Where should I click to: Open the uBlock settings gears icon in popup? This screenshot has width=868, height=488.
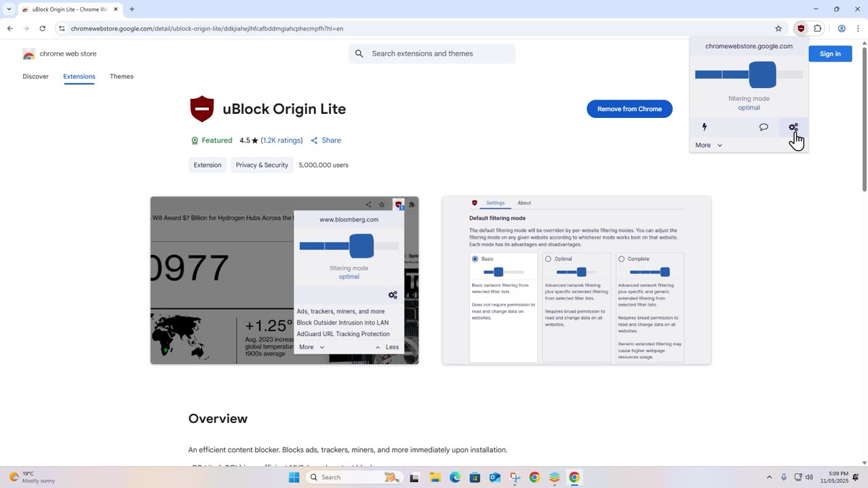[793, 127]
